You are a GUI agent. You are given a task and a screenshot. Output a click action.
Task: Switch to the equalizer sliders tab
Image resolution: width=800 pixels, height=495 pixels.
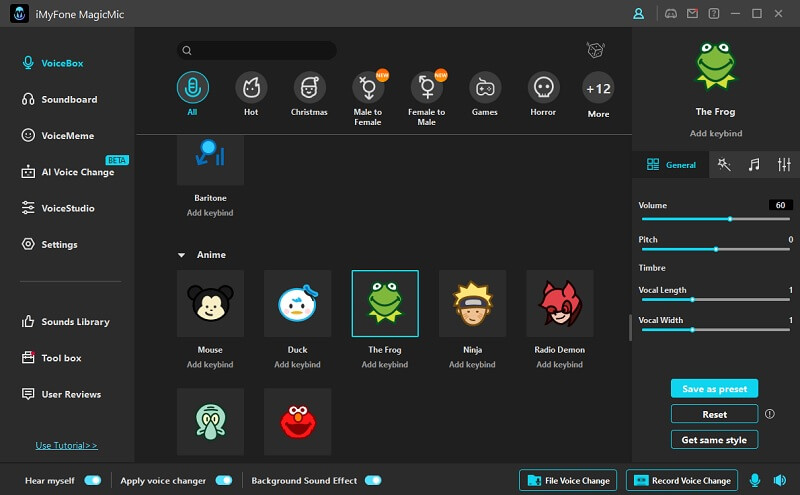[x=784, y=164]
